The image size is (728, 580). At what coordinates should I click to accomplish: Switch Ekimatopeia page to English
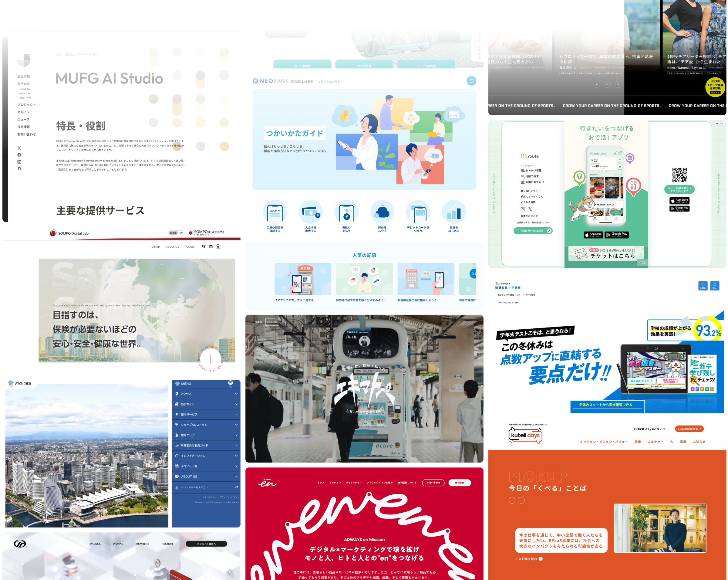(272, 322)
